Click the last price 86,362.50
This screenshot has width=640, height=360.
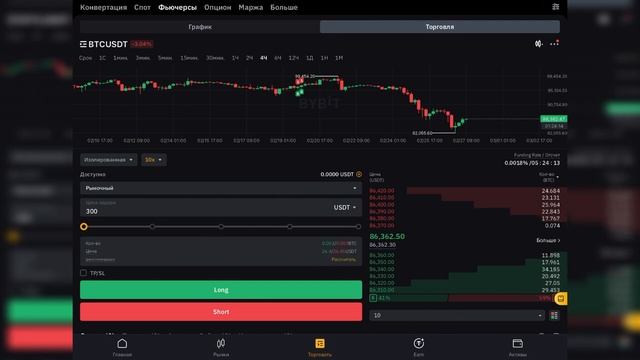(x=387, y=236)
